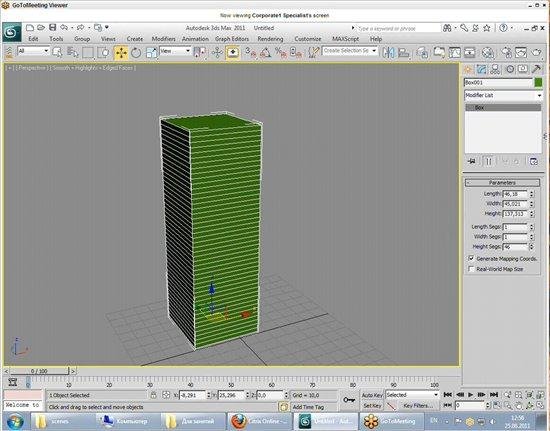
Task: Click the Add Time Tag button
Action: [308, 407]
